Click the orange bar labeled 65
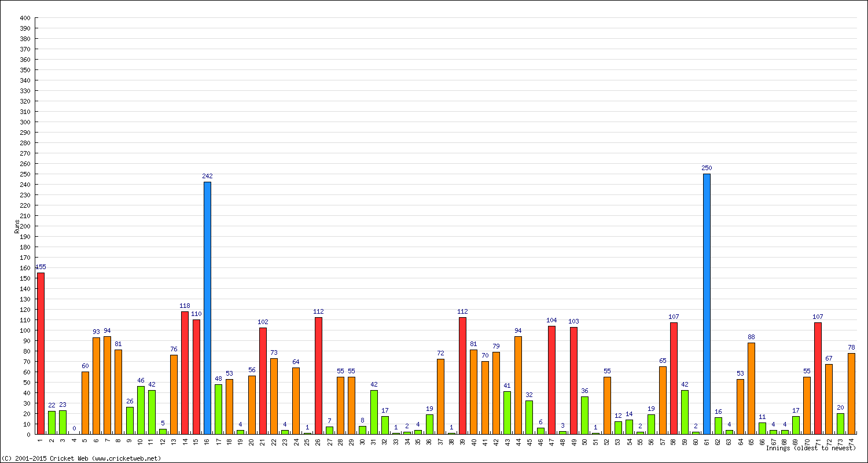The width and height of the screenshot is (868, 463). coord(663,400)
